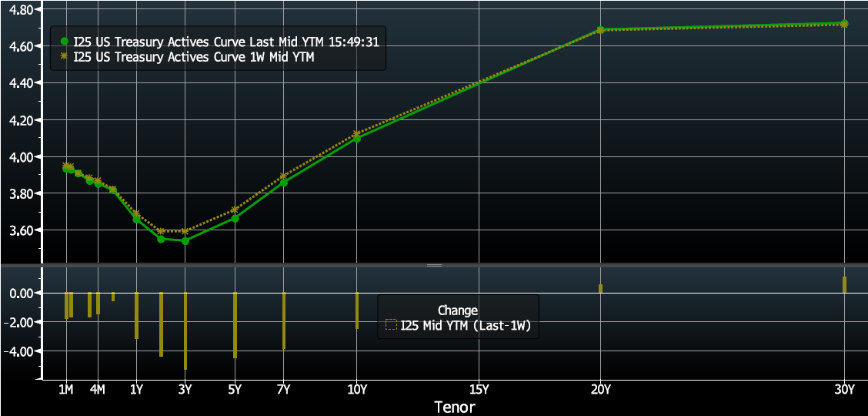Click the green Last data point at 3Y
This screenshot has height=416, width=868.
[185, 241]
